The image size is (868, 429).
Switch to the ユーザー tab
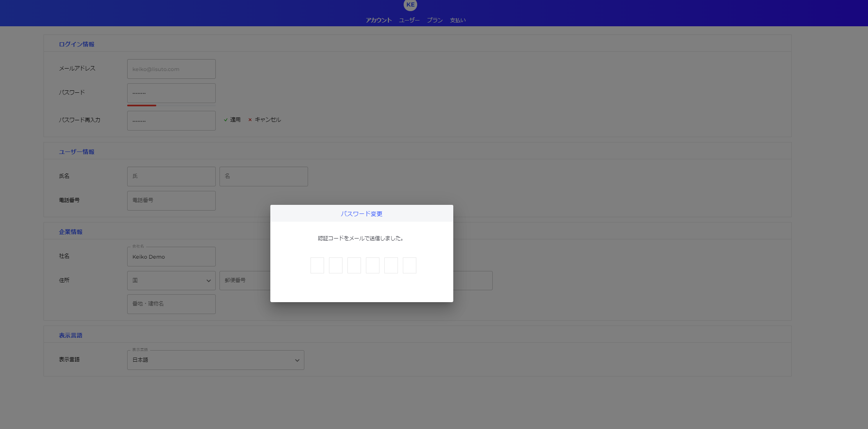click(409, 20)
